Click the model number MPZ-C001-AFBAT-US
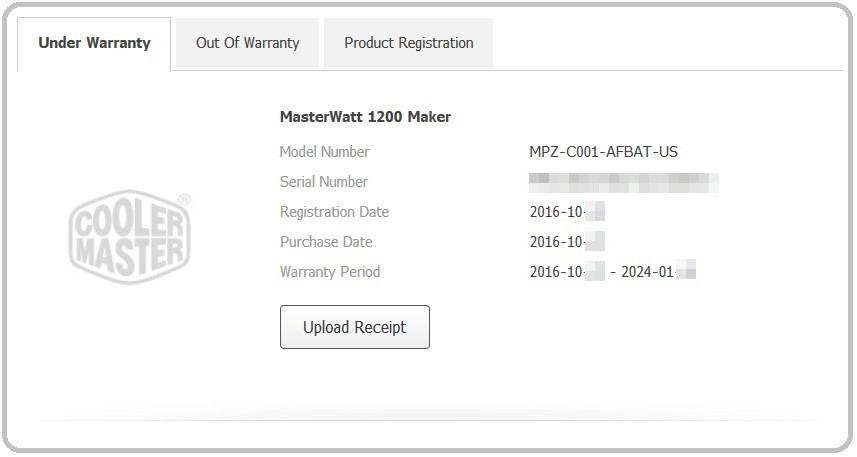This screenshot has width=857, height=457. pos(603,152)
